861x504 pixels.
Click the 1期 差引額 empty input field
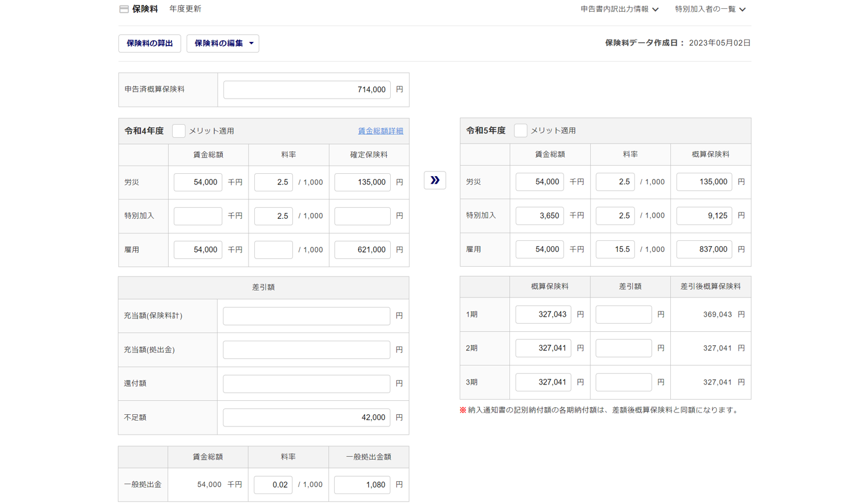pos(623,314)
